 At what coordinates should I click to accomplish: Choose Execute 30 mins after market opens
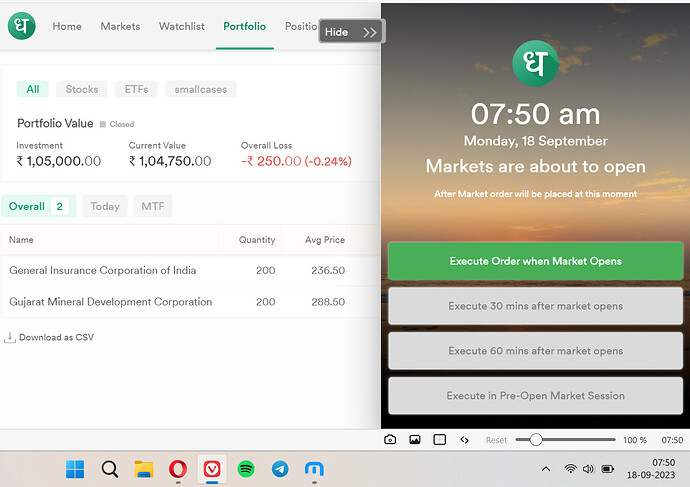(x=536, y=306)
